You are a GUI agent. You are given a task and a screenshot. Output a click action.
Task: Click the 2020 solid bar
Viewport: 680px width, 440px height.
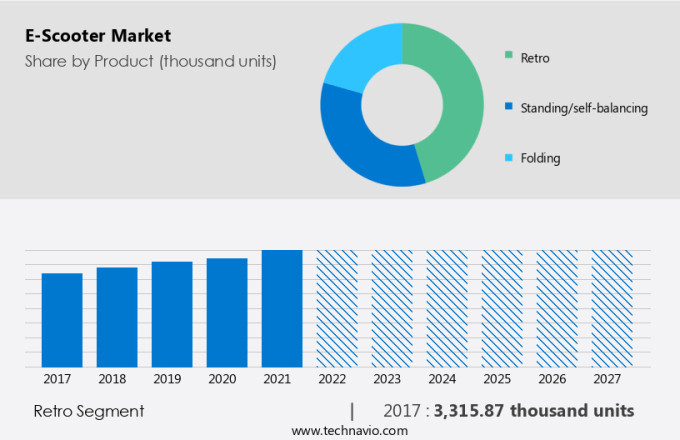227,313
